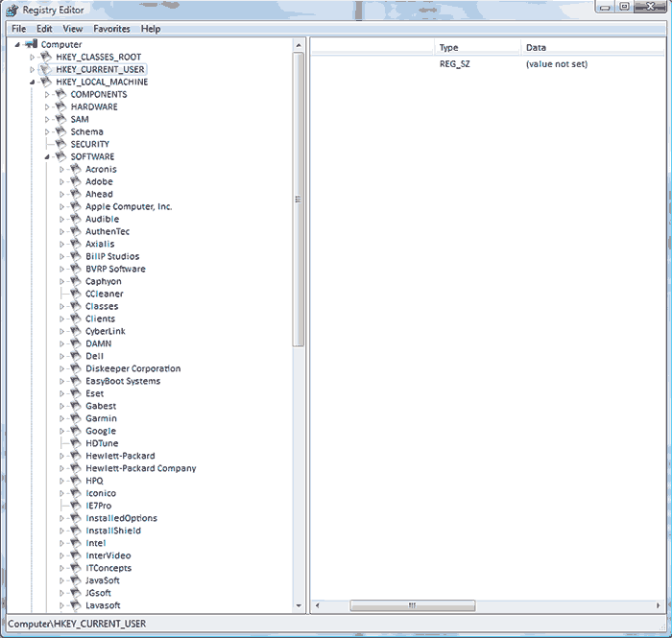
Task: Click the JavaSoft key folder icon
Action: (76, 579)
